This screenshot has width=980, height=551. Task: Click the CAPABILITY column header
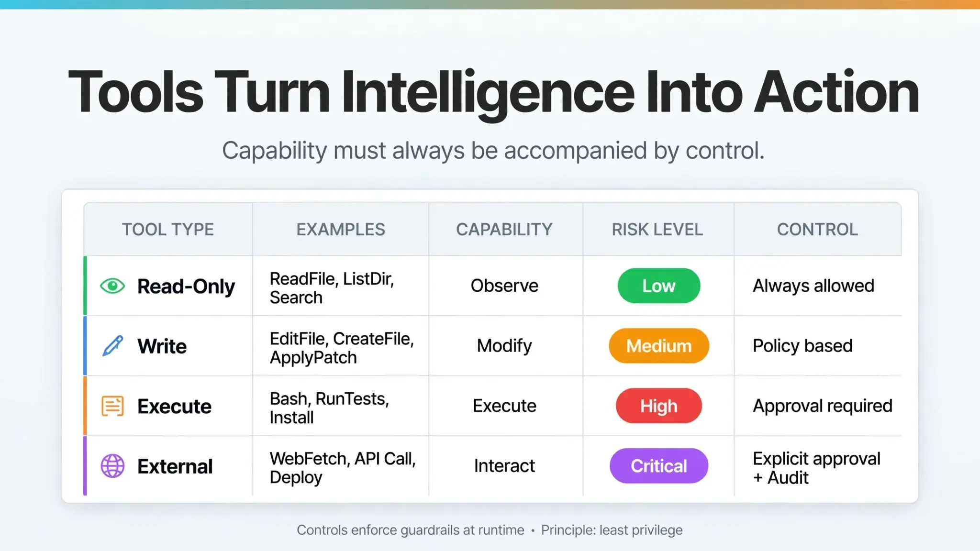click(x=504, y=229)
